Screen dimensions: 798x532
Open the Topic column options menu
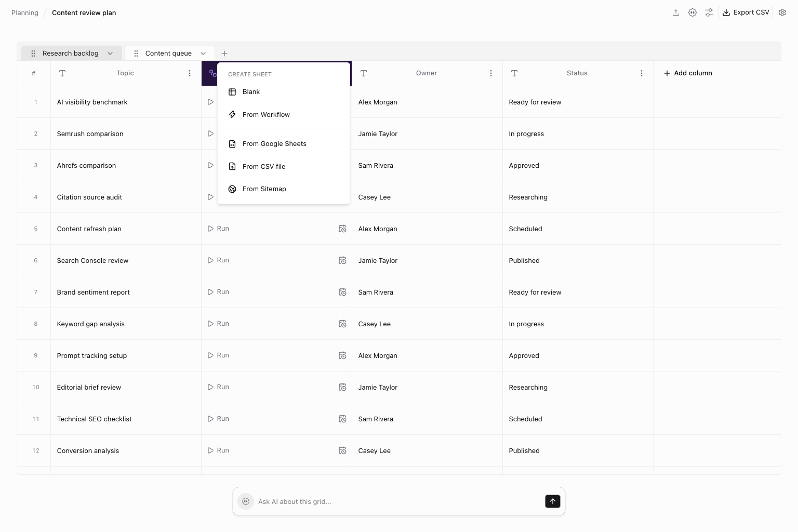click(190, 73)
